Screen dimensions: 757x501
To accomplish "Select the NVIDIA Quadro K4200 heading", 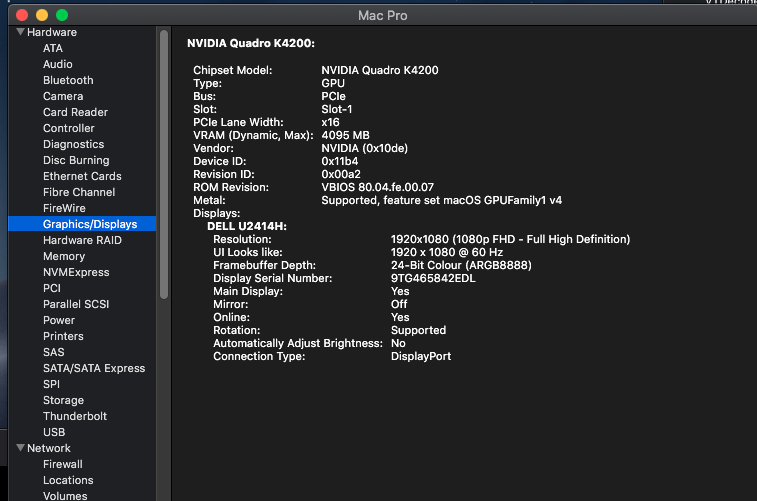I will pos(251,43).
